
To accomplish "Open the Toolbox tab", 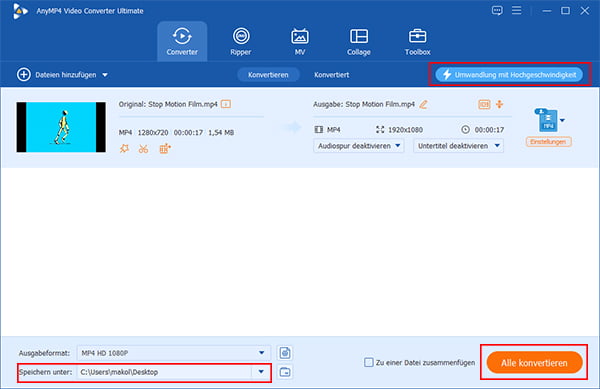I will 417,41.
